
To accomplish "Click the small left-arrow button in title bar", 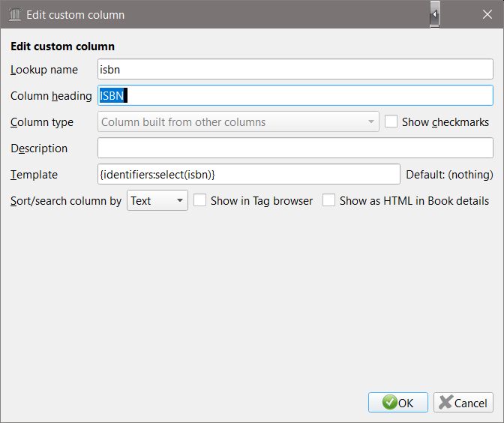I will click(434, 14).
